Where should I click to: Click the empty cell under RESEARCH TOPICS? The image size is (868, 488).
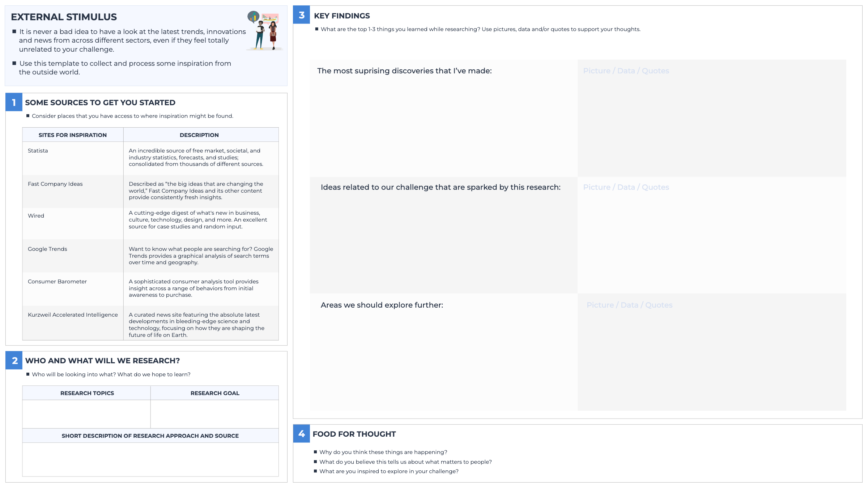86,414
